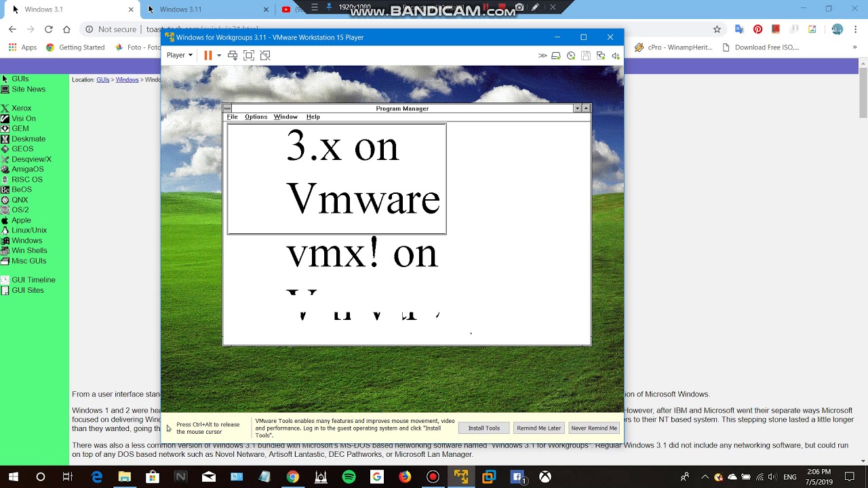868x488 pixels.
Task: Open Download Free ISO bookmark
Action: [761, 47]
